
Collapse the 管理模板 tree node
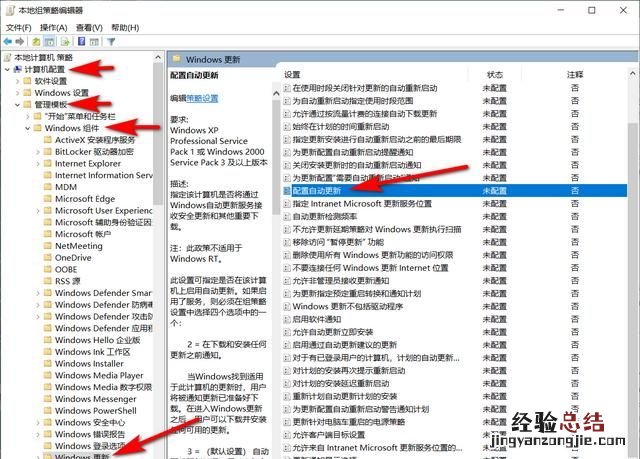[17, 105]
